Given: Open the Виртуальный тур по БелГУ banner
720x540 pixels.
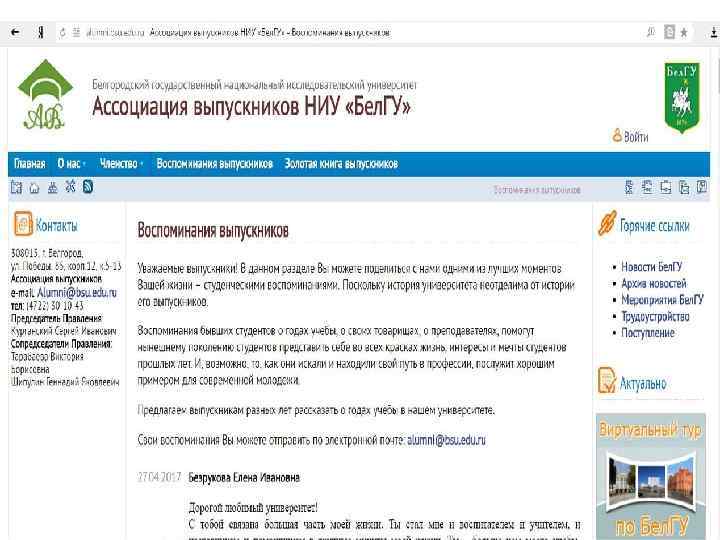Looking at the screenshot, I should 651,477.
